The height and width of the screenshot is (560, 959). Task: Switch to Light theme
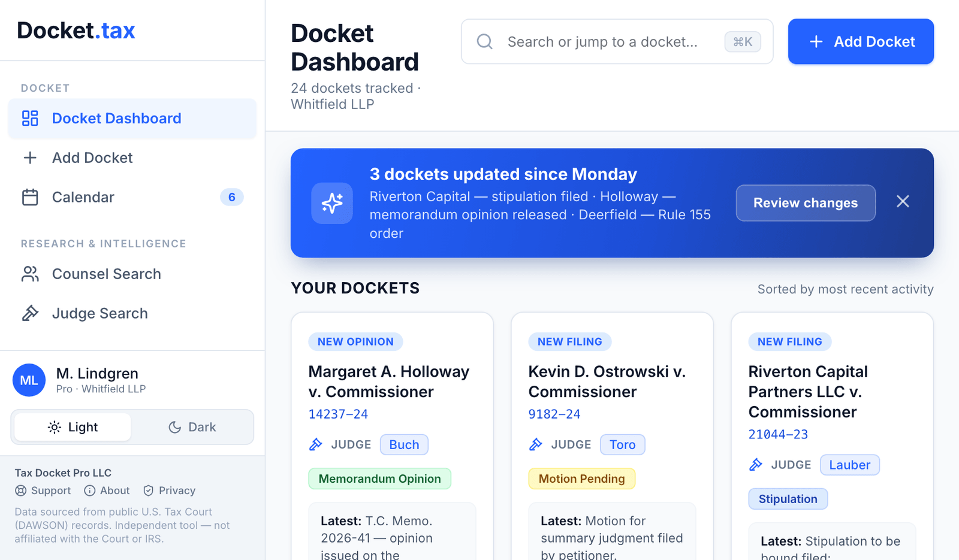click(x=73, y=428)
